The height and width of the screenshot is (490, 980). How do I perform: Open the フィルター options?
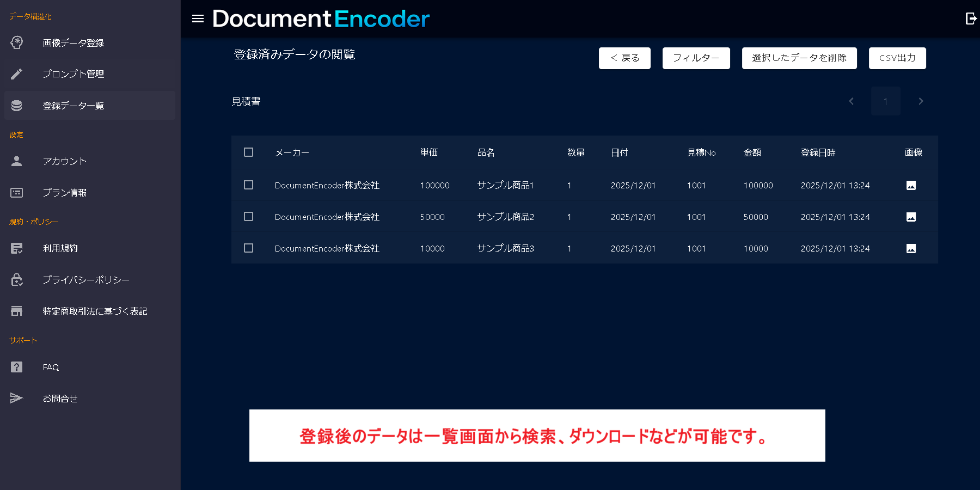pyautogui.click(x=696, y=58)
